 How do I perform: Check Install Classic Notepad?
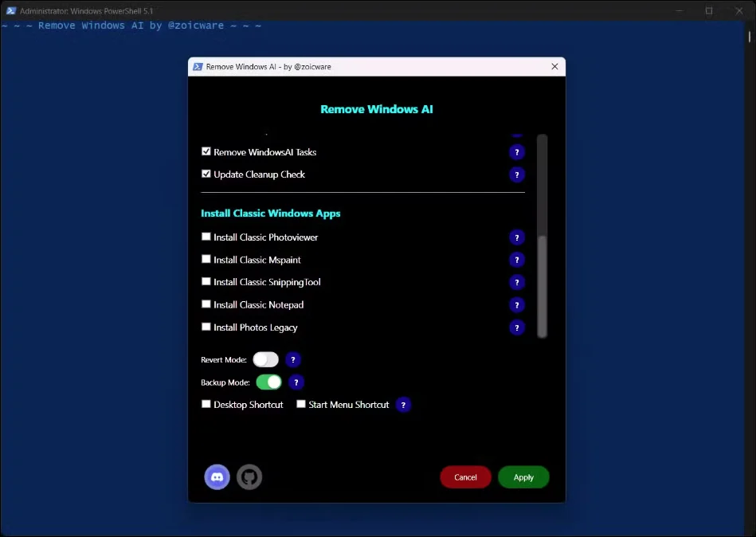(x=206, y=304)
